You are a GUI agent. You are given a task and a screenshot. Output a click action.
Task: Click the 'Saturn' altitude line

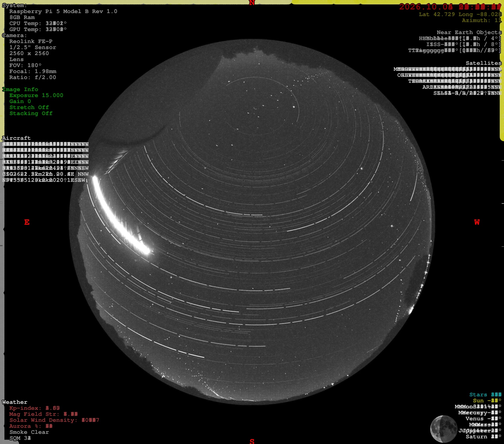click(484, 437)
